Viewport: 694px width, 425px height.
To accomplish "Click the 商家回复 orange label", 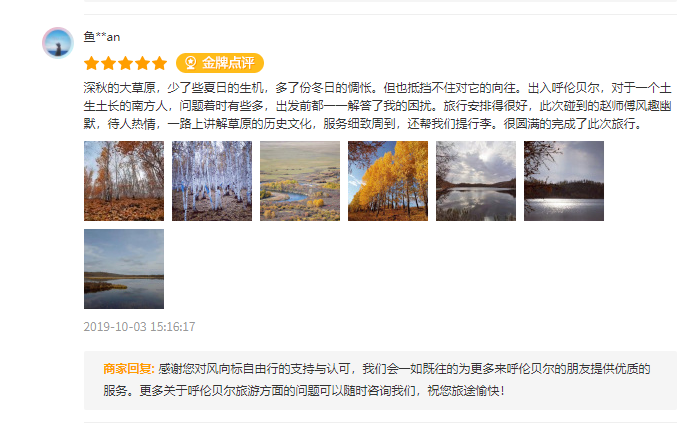I will pos(129,369).
